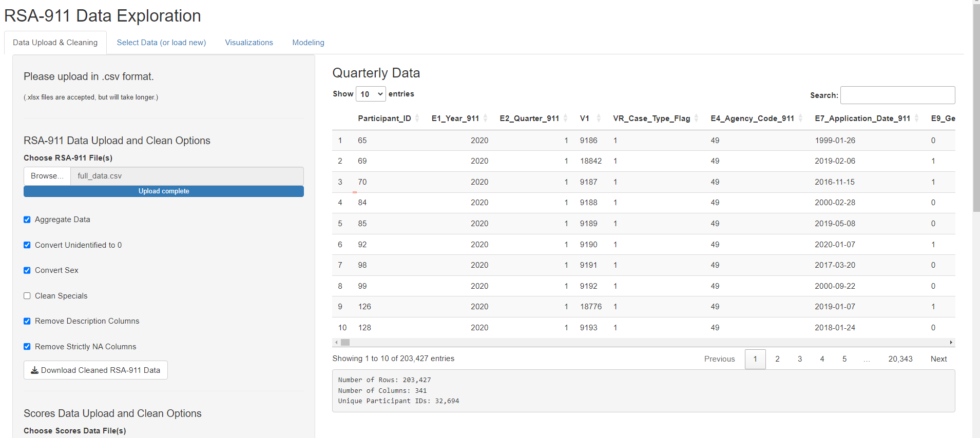Click the table Search input field

point(897,95)
